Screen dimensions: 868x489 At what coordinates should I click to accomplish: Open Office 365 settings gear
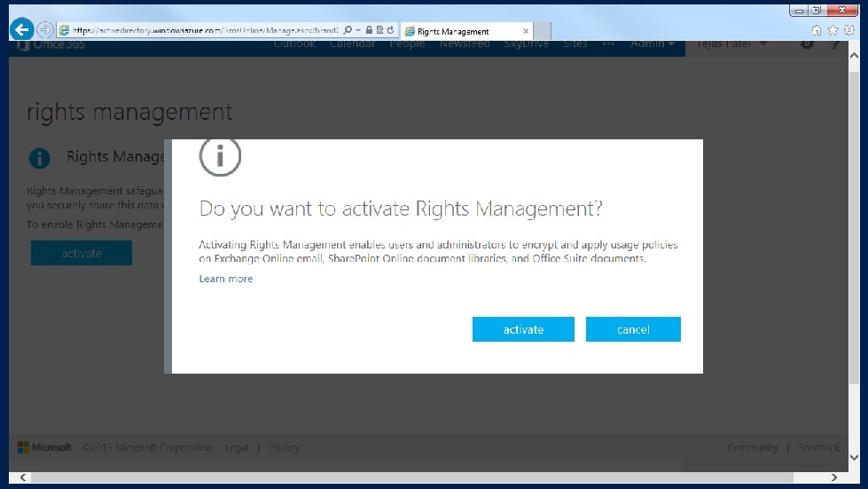click(x=807, y=44)
